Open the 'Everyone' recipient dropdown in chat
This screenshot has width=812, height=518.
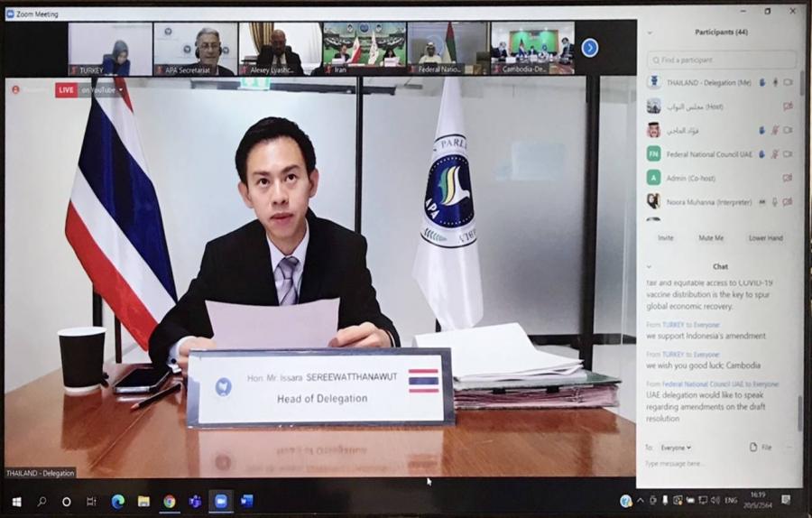point(675,447)
